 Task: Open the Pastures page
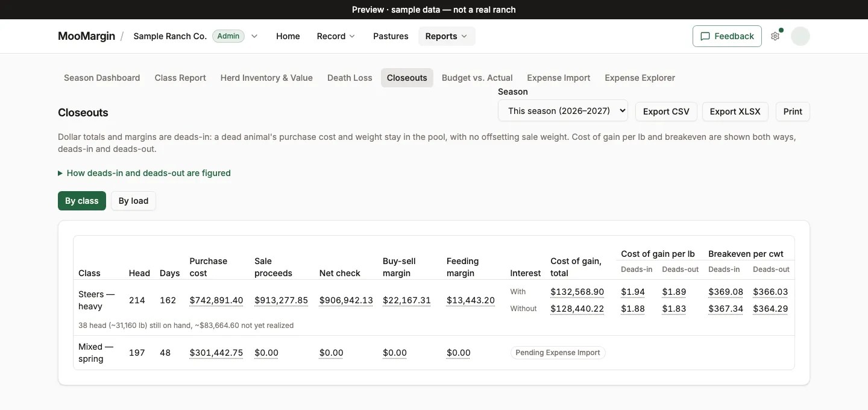391,36
